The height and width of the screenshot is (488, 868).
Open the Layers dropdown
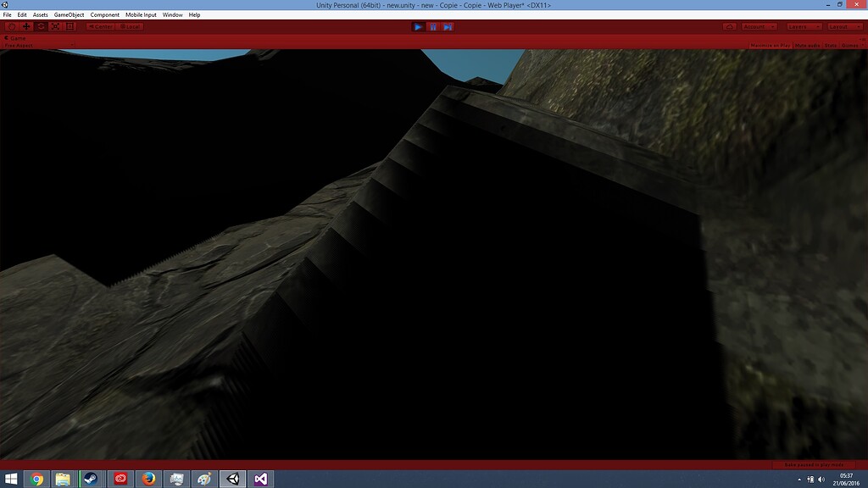coord(804,26)
